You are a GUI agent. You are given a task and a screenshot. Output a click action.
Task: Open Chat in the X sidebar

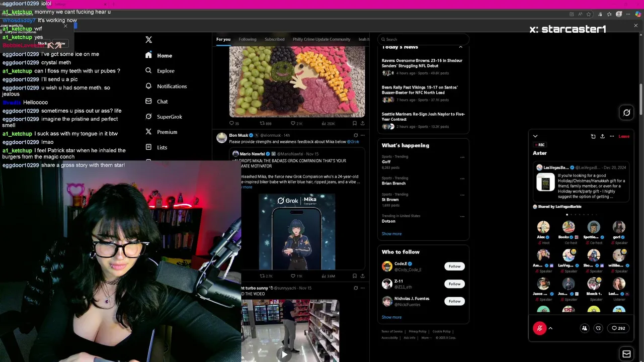tap(156, 102)
